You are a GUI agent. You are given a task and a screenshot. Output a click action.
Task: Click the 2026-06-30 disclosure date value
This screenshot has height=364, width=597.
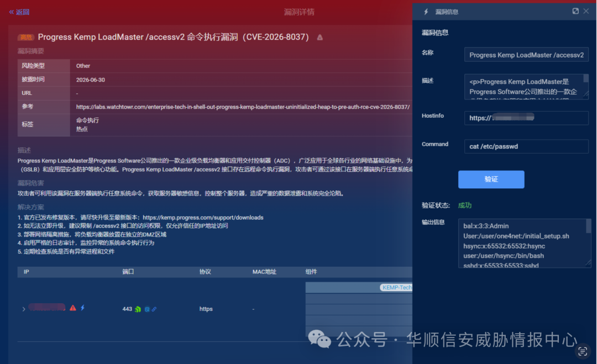(x=90, y=80)
